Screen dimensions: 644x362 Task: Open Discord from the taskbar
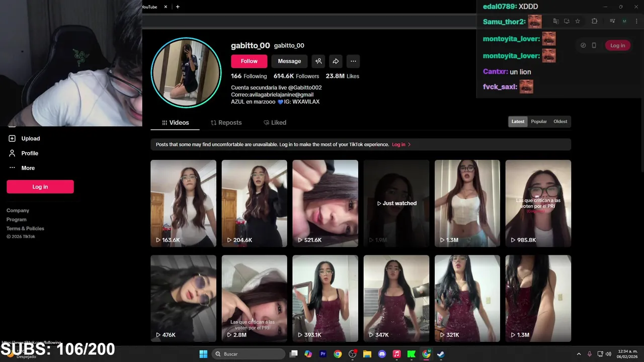[382, 354]
